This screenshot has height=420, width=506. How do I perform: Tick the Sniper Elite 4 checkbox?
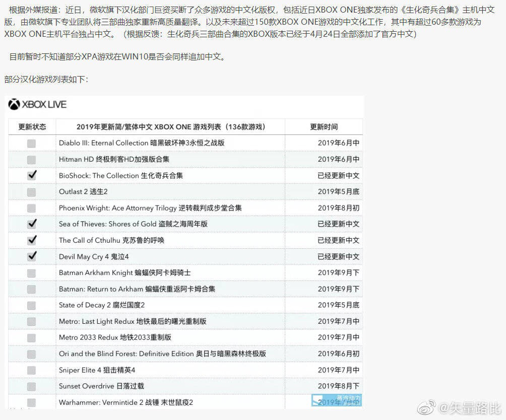pos(31,370)
